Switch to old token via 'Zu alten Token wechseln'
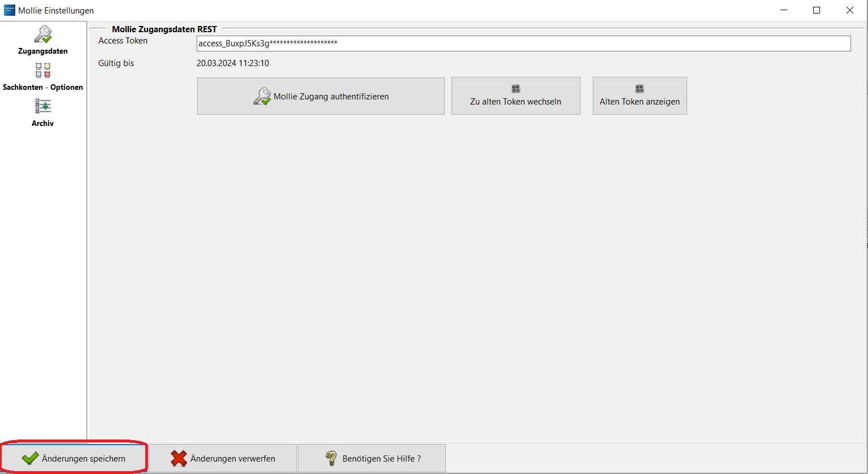868x474 pixels. click(x=515, y=97)
